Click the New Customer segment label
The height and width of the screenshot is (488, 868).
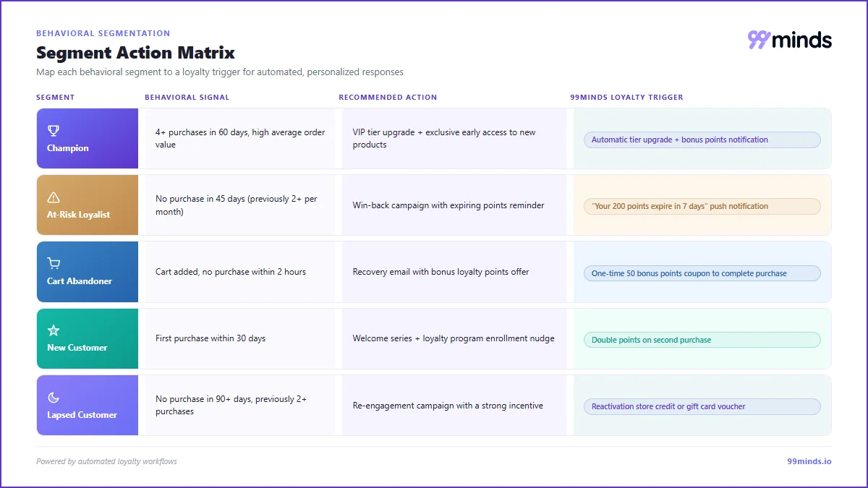point(77,348)
